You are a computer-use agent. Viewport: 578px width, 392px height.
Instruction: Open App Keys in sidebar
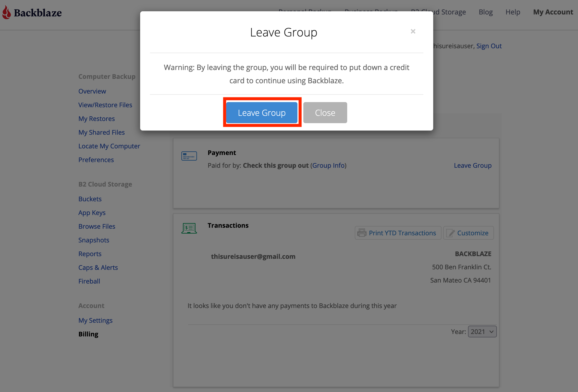[x=92, y=213]
